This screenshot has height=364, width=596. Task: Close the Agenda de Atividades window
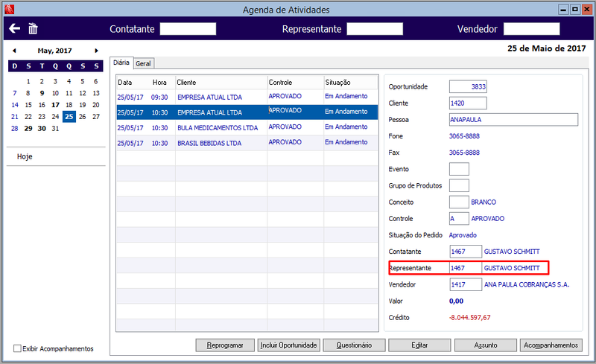pyautogui.click(x=586, y=10)
